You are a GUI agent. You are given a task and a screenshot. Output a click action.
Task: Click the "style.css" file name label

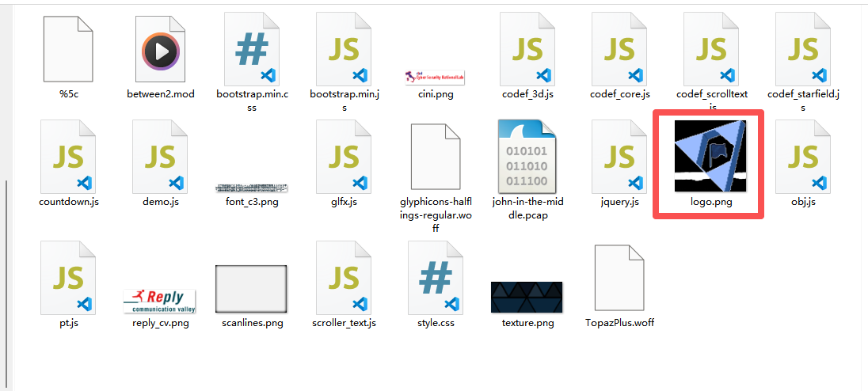[436, 322]
